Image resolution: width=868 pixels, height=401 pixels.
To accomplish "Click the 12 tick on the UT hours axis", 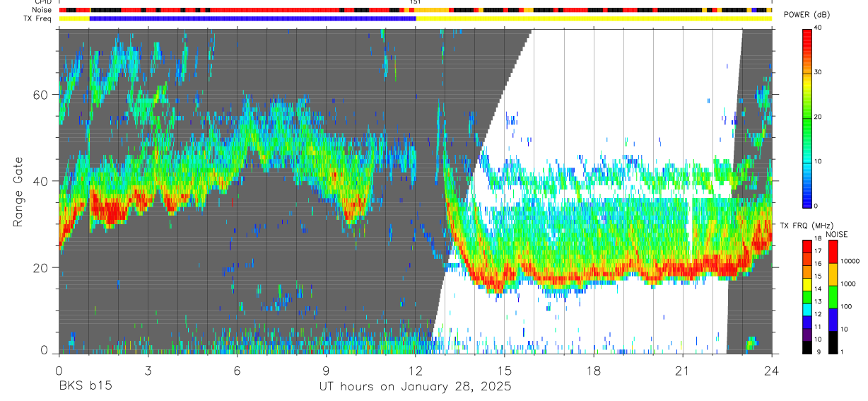I will click(415, 370).
